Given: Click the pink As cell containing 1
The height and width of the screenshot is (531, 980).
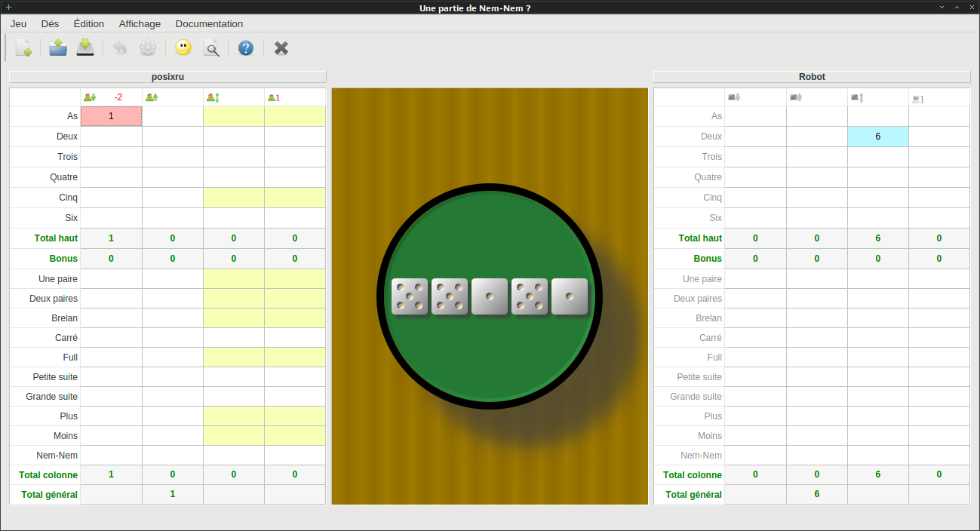Looking at the screenshot, I should 111,116.
